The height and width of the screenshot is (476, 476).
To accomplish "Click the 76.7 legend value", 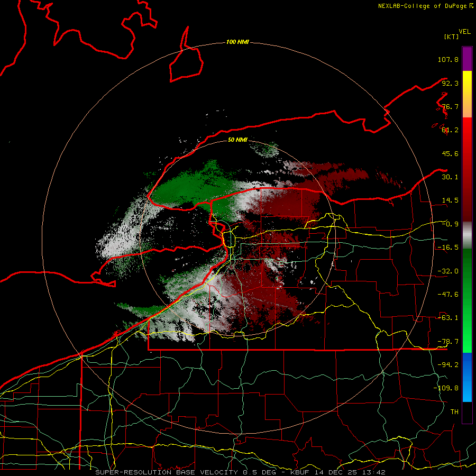I will (450, 106).
